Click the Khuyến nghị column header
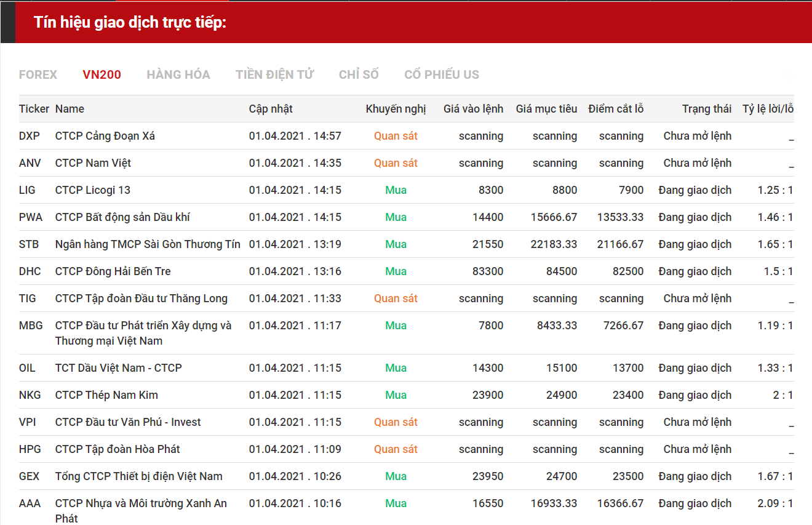 coord(396,109)
